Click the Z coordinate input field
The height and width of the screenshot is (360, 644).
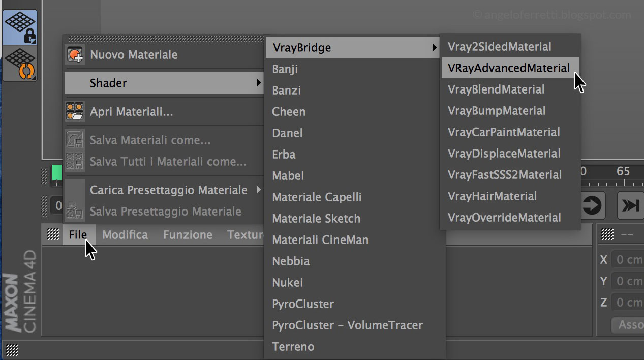coord(628,303)
